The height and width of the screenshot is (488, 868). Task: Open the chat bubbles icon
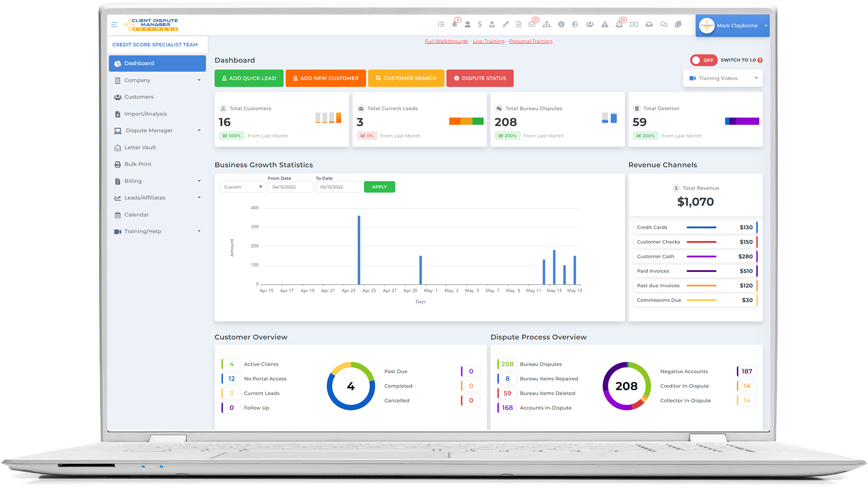[663, 24]
